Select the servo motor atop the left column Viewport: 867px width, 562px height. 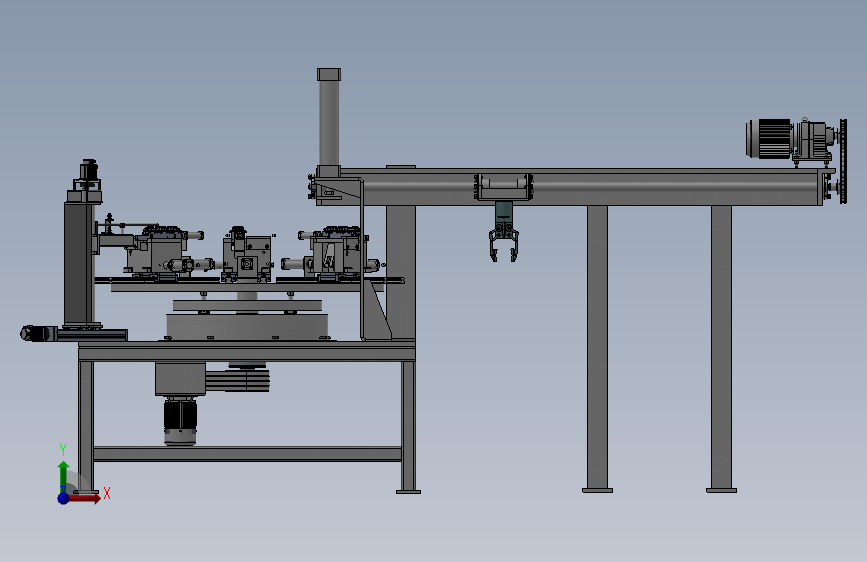tap(88, 171)
